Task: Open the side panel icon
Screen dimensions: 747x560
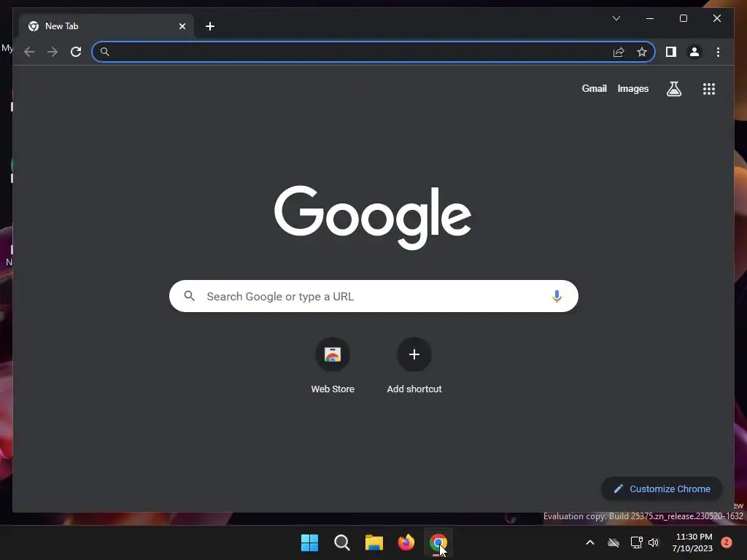Action: (671, 52)
